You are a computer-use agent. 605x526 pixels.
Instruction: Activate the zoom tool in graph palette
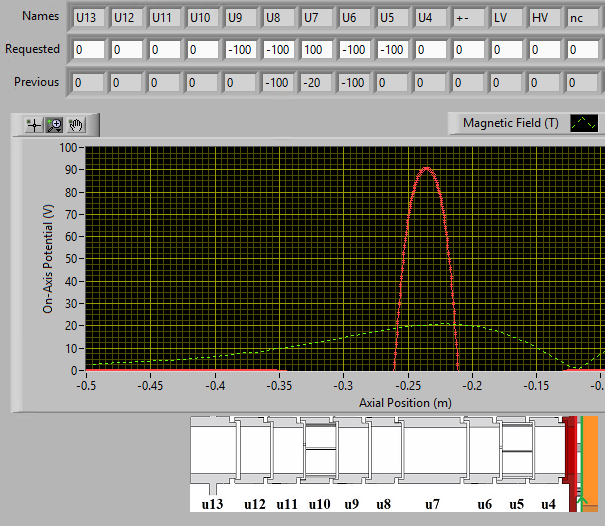(x=54, y=125)
